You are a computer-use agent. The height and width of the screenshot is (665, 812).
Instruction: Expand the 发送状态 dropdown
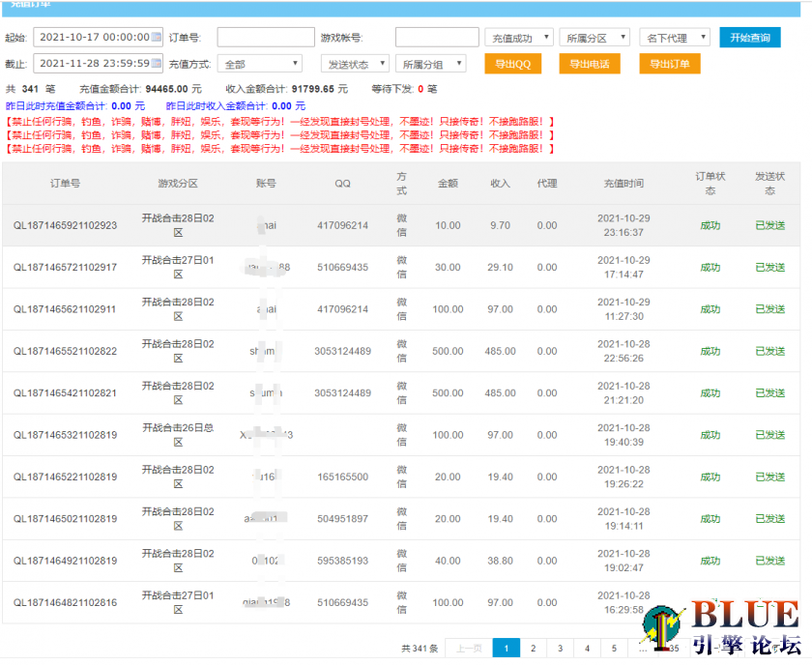354,64
